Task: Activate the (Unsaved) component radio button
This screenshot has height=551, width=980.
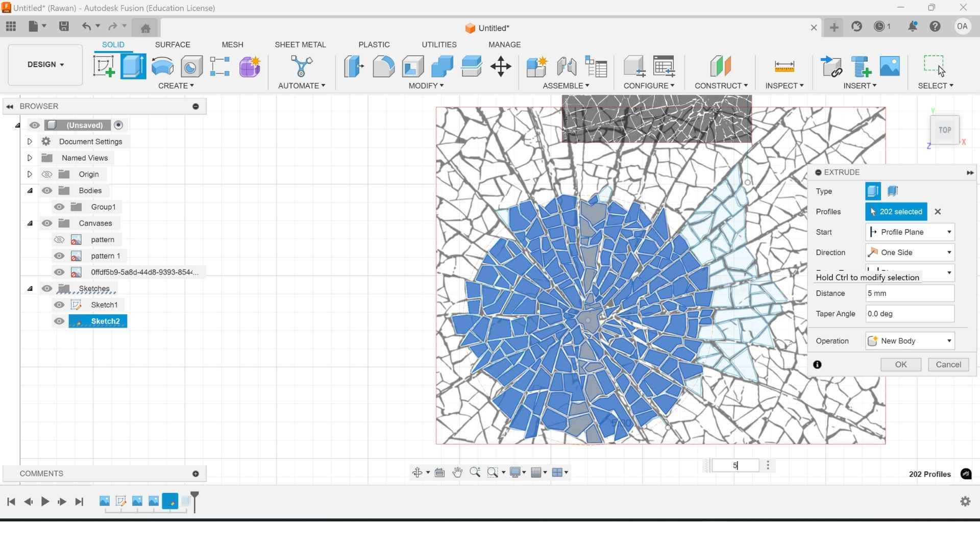Action: coord(118,125)
